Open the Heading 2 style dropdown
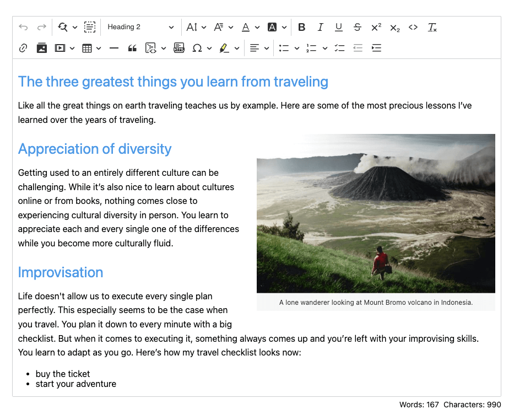Image resolution: width=514 pixels, height=420 pixels. [x=140, y=27]
